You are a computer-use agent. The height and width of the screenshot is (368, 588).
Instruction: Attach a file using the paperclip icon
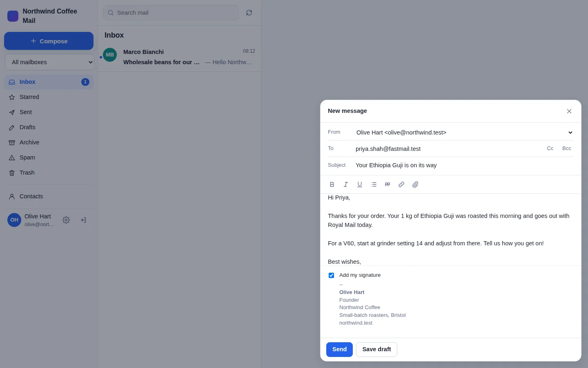tap(415, 184)
